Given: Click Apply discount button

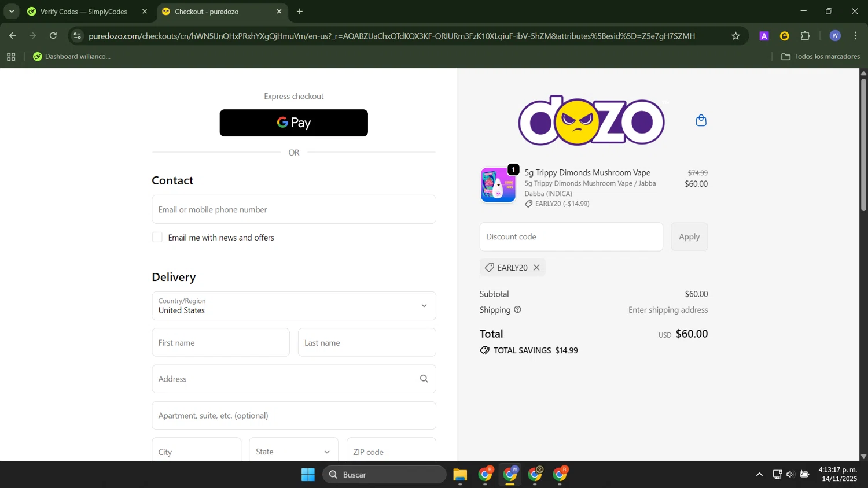Looking at the screenshot, I should (689, 236).
